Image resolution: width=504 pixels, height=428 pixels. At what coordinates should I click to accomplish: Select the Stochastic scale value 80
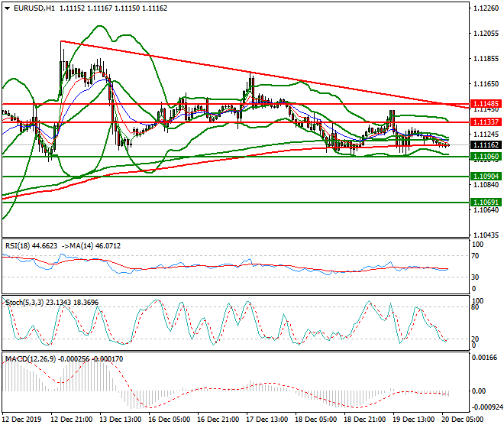point(475,307)
